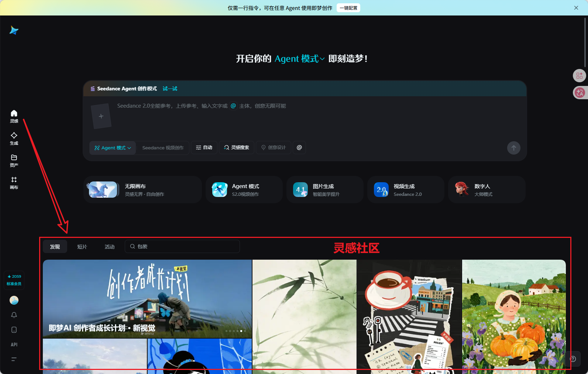The image size is (588, 374).
Task: Select the 短片 tab
Action: click(82, 246)
